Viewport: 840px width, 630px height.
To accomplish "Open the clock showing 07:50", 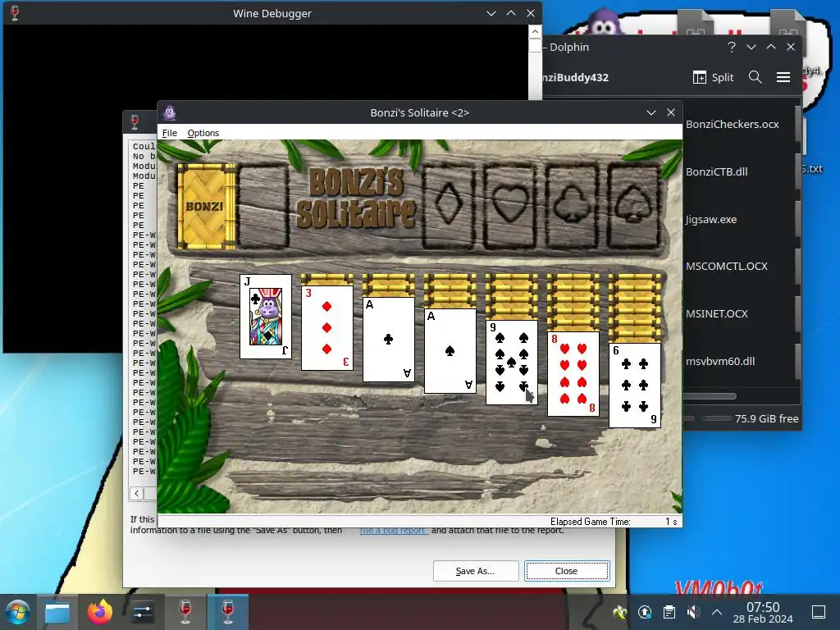I will (763, 612).
